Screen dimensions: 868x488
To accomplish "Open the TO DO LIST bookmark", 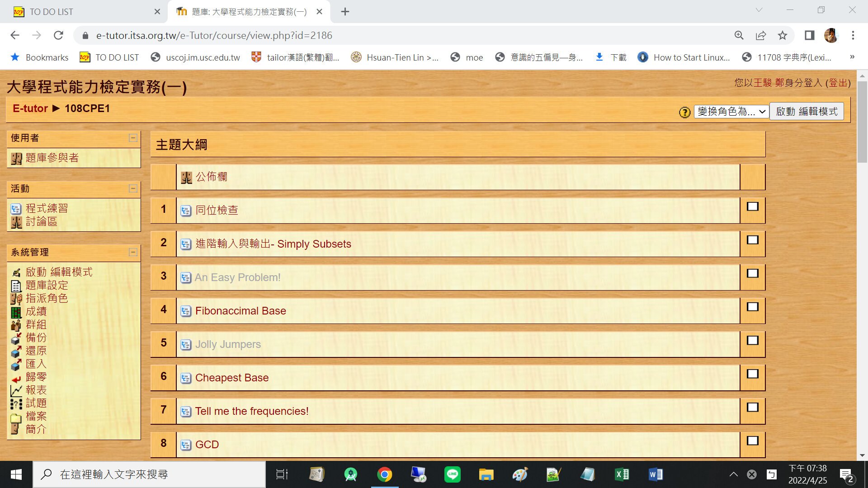I will pyautogui.click(x=109, y=57).
